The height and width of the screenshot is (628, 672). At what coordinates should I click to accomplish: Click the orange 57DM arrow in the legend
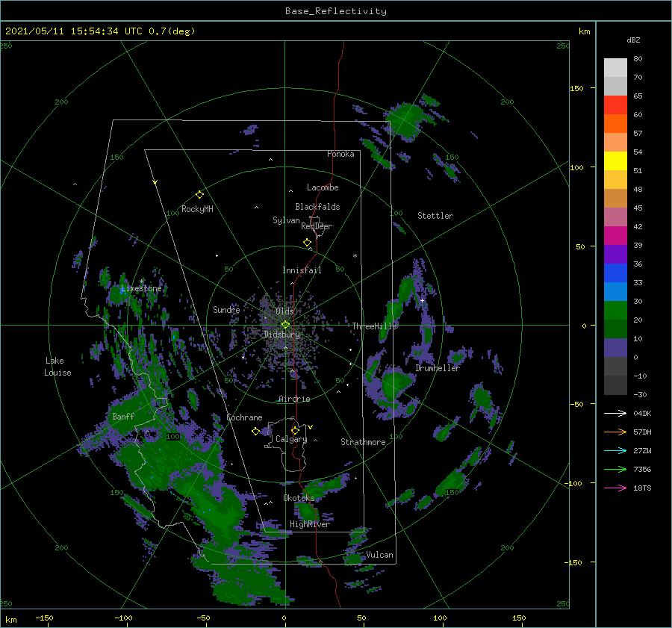click(615, 432)
